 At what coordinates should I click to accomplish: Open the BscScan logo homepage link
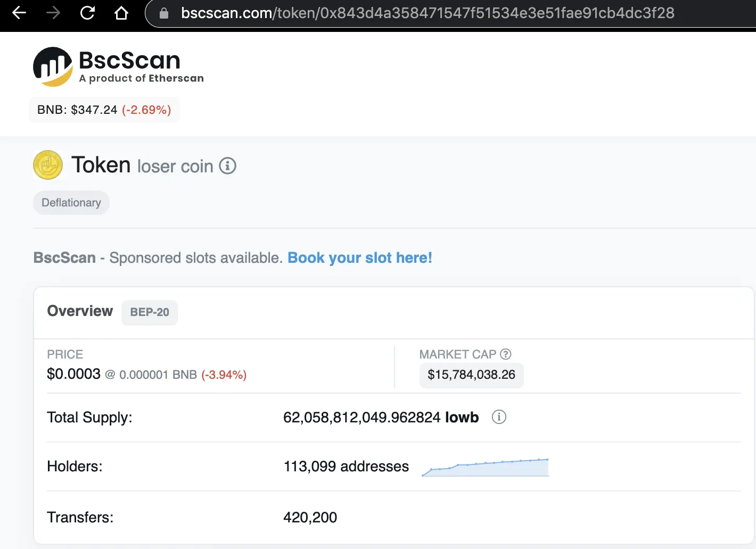point(118,66)
